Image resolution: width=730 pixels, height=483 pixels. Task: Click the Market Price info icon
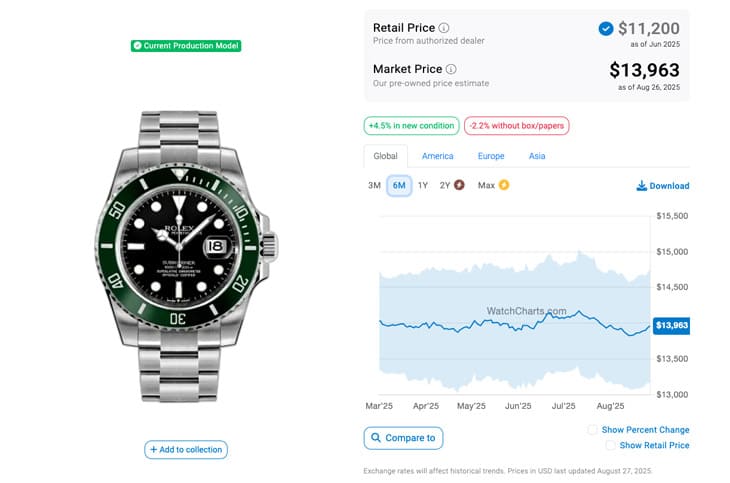(451, 69)
